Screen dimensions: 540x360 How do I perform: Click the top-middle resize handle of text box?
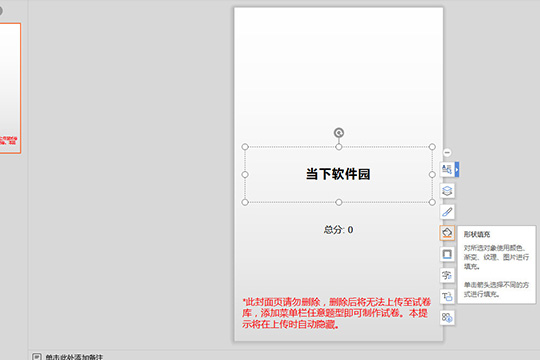(339, 147)
